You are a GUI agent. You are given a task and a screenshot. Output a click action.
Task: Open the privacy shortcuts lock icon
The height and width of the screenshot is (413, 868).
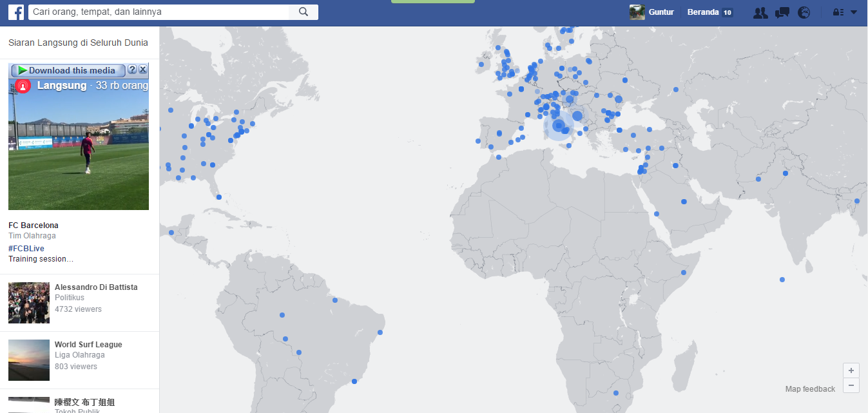click(x=838, y=12)
